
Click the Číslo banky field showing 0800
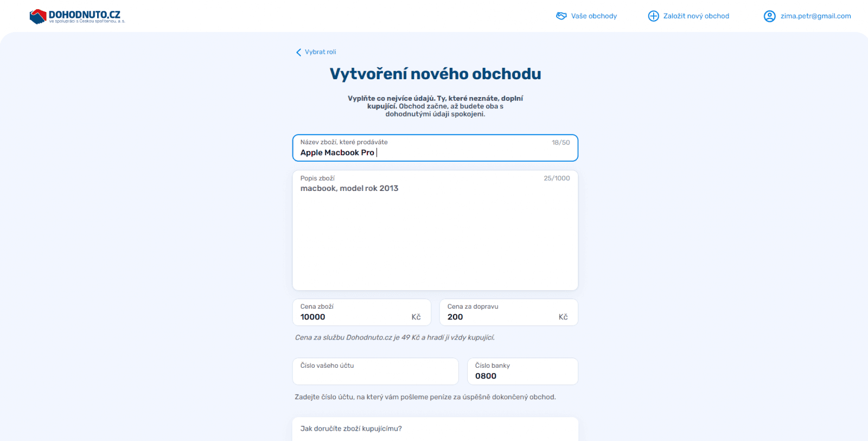tap(523, 372)
